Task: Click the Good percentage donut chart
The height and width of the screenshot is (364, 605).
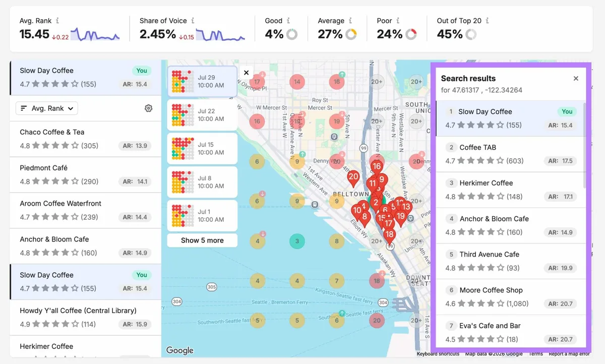Action: (291, 34)
